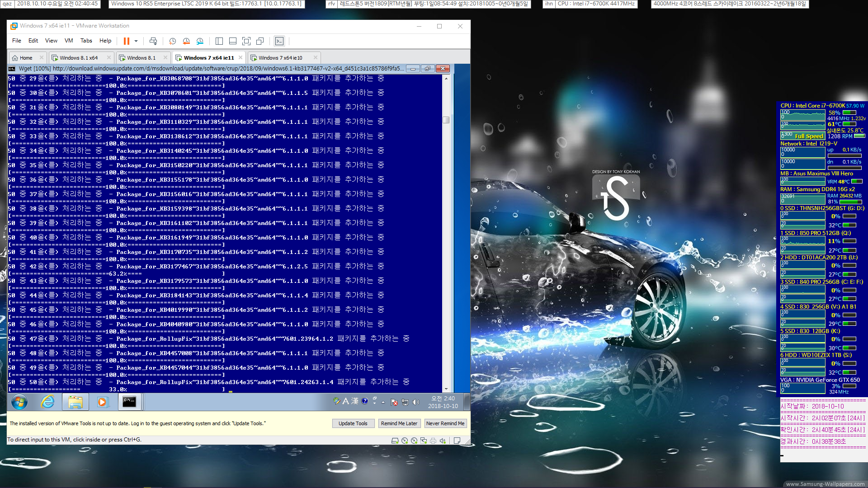Click the Update Tools button
This screenshot has width=868, height=488.
(353, 423)
